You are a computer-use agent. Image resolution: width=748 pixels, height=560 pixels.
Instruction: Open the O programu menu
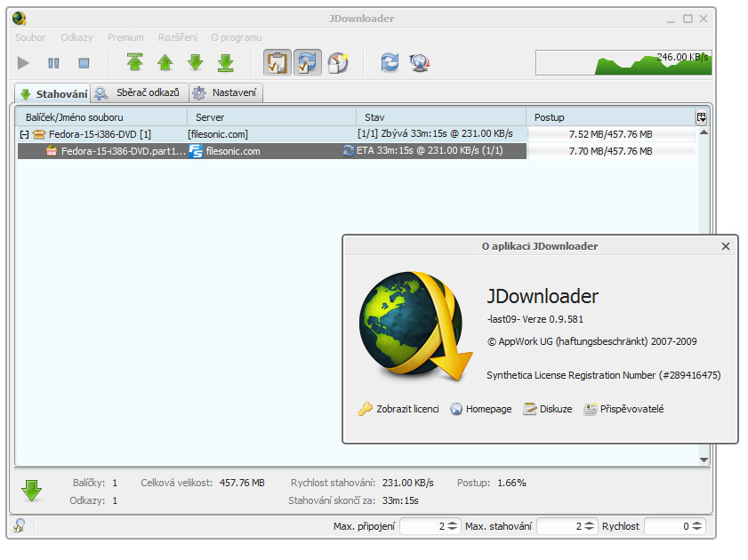point(236,37)
